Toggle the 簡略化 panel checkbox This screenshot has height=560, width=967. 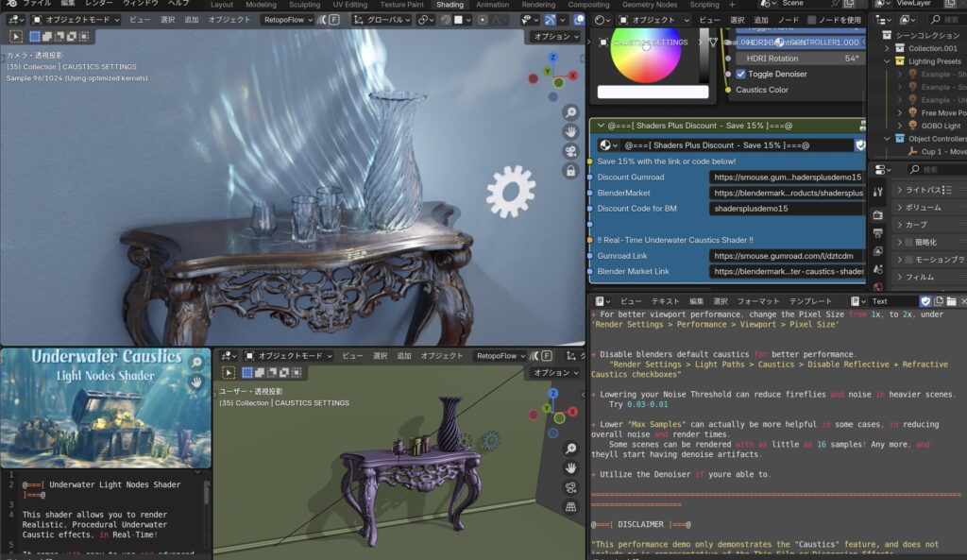(909, 243)
